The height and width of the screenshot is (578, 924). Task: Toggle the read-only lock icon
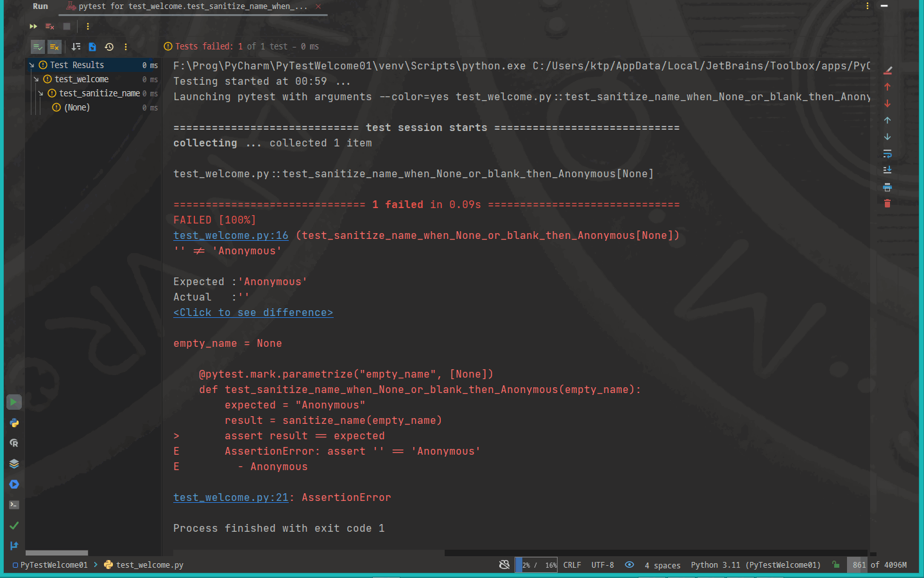[x=835, y=565]
